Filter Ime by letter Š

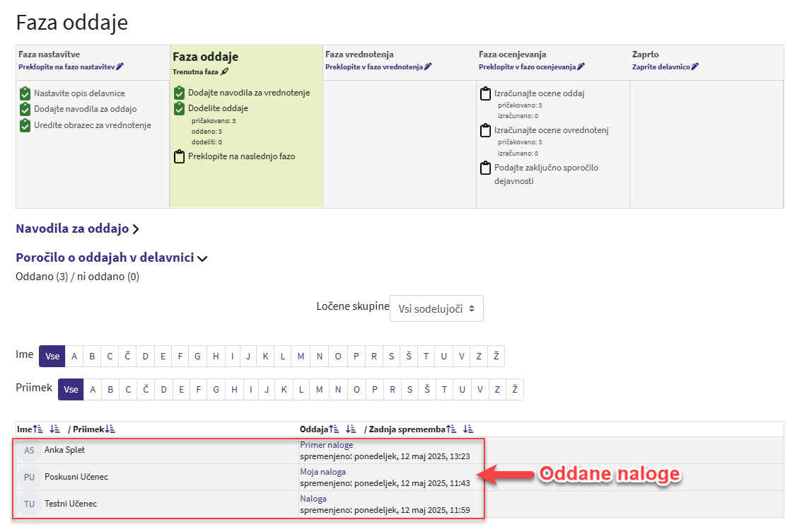coord(409,357)
